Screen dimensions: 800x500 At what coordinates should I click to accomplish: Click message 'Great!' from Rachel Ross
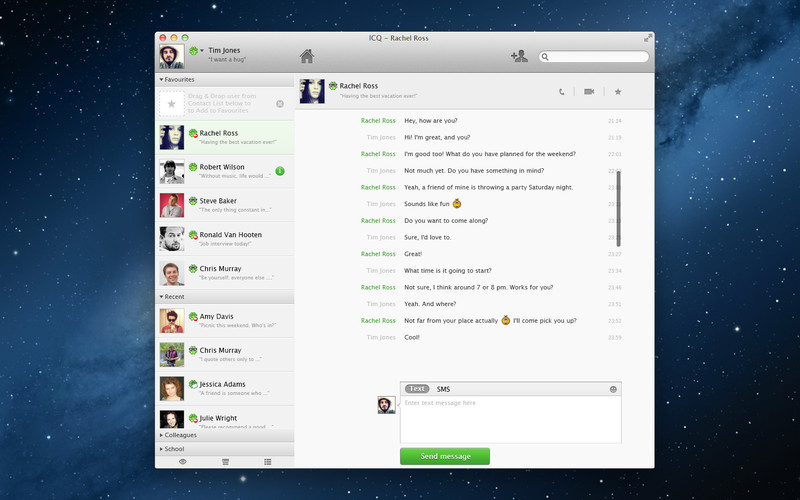413,254
